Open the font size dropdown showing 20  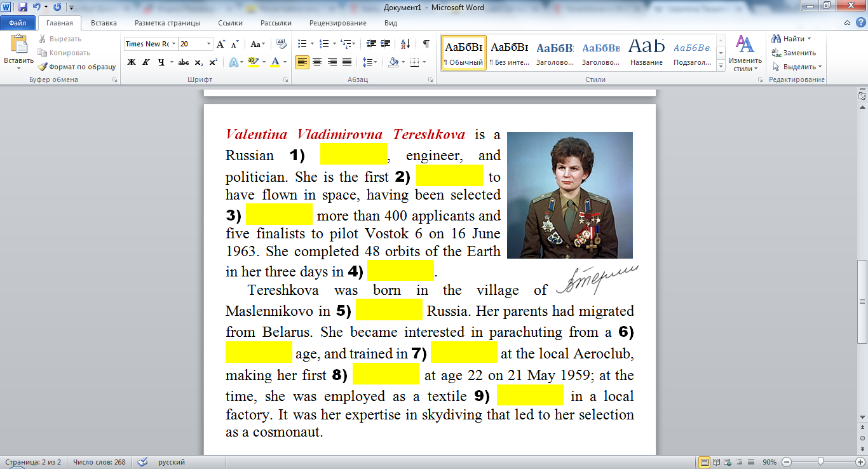coord(209,44)
